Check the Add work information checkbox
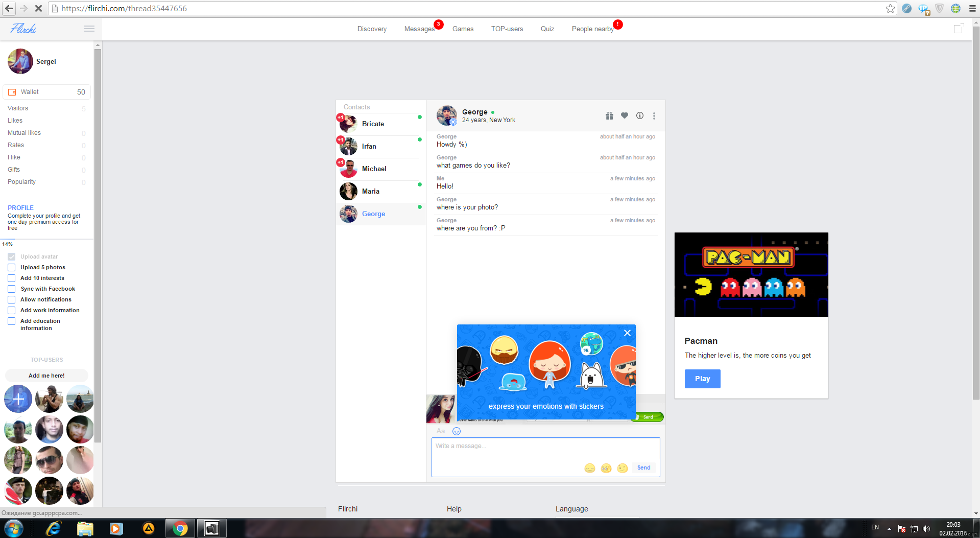The width and height of the screenshot is (980, 538). (11, 311)
